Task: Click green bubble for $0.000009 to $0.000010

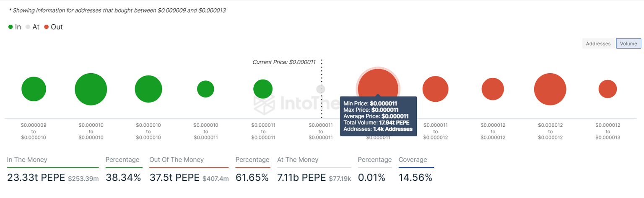Action: pyautogui.click(x=34, y=89)
